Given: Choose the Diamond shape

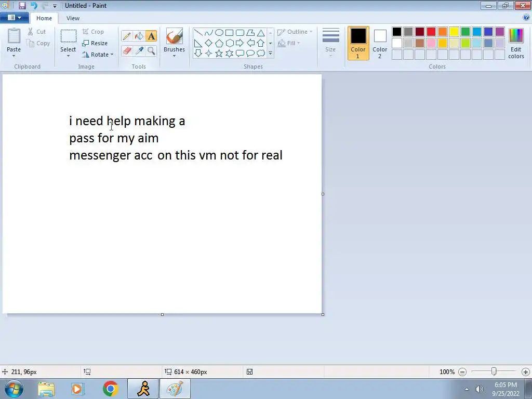Looking at the screenshot, I should [209, 43].
